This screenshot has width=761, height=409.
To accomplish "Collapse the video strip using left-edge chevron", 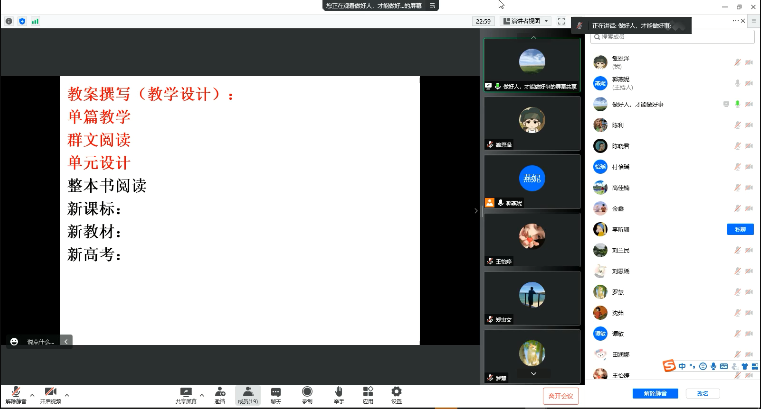I will click(476, 210).
